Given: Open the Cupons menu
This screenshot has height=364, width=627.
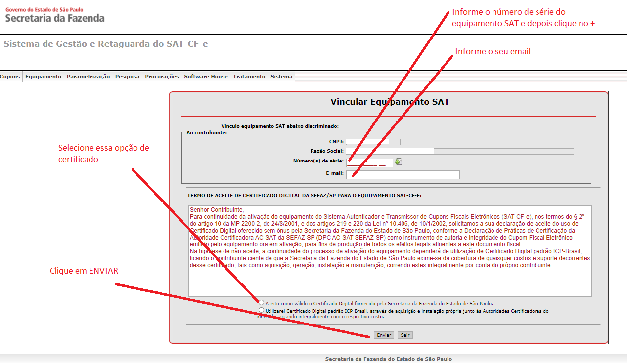Looking at the screenshot, I should tap(10, 77).
